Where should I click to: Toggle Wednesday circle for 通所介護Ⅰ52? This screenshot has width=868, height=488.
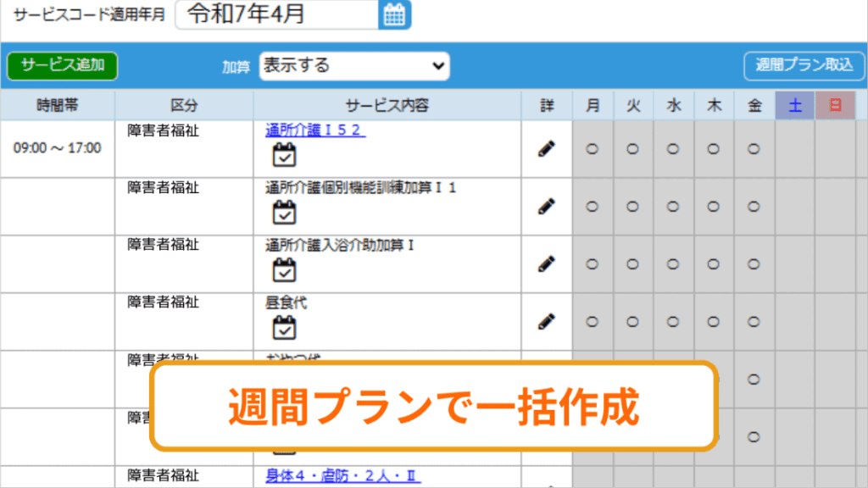[673, 149]
